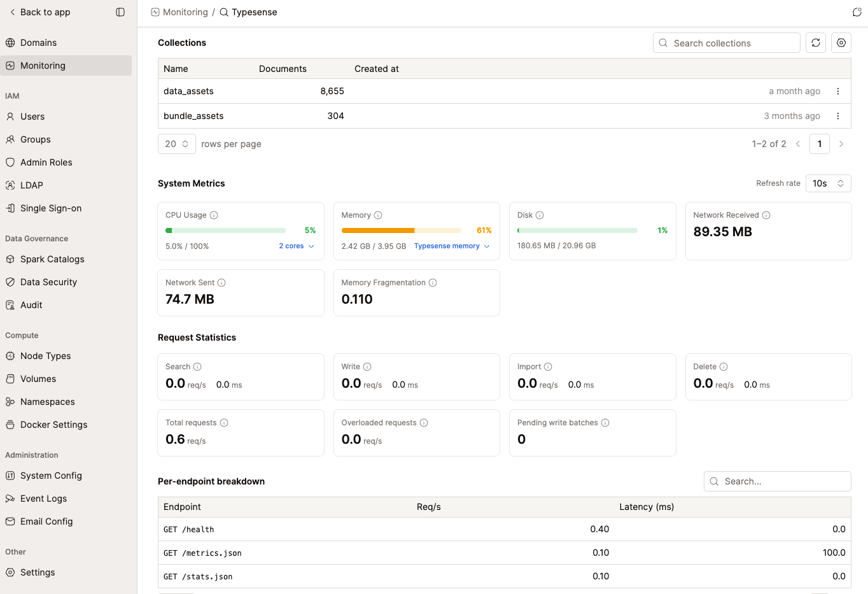
Task: Focus the Search collections field
Action: click(727, 43)
